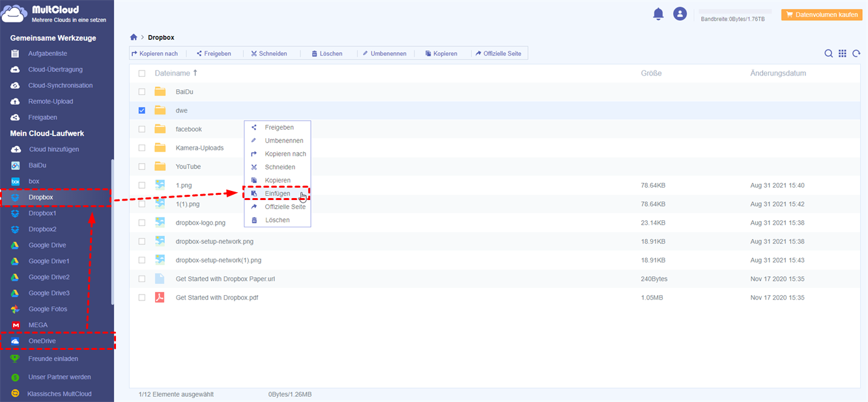Check the Kamera-Uploads folder checkbox
Image resolution: width=868 pixels, height=402 pixels.
(142, 148)
